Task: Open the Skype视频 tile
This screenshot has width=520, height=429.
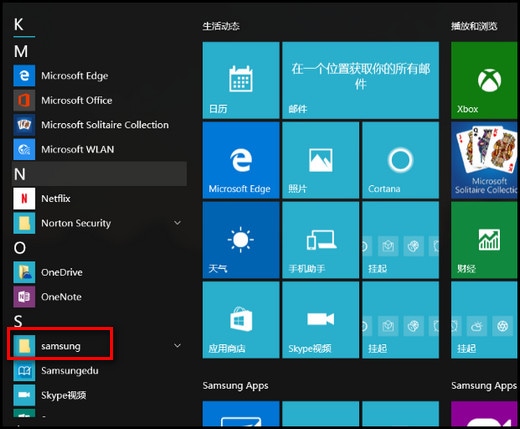Action: tap(321, 320)
